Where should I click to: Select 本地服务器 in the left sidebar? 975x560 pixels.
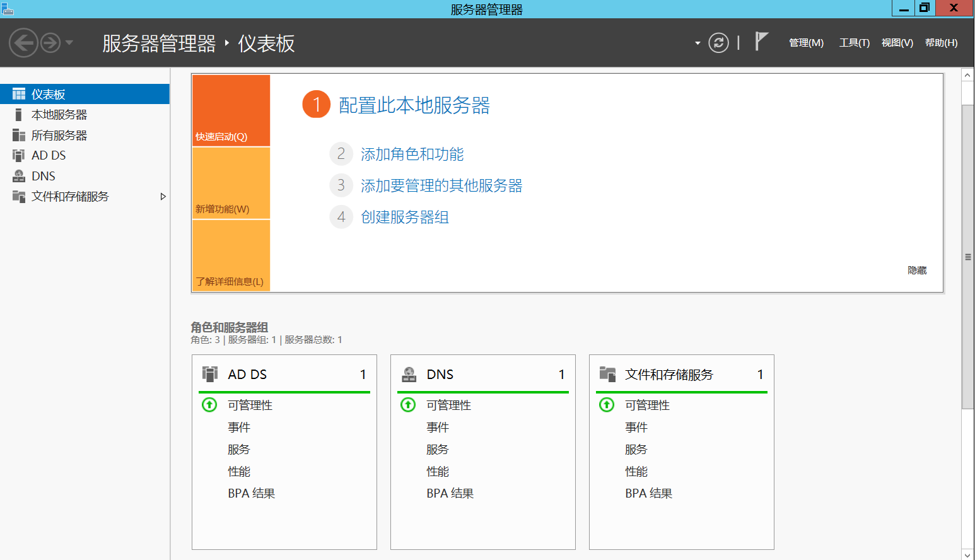pos(59,115)
